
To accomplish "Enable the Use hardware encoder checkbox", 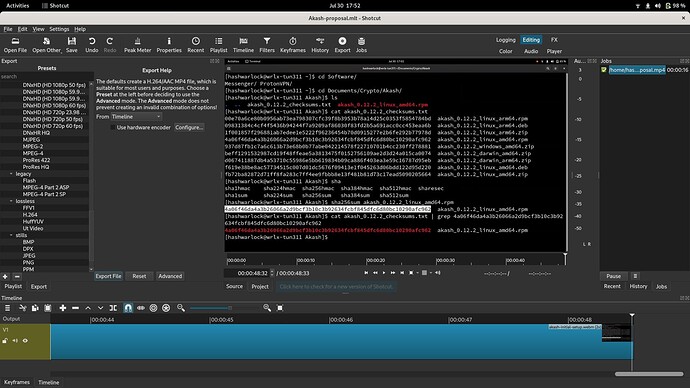I will coord(113,128).
